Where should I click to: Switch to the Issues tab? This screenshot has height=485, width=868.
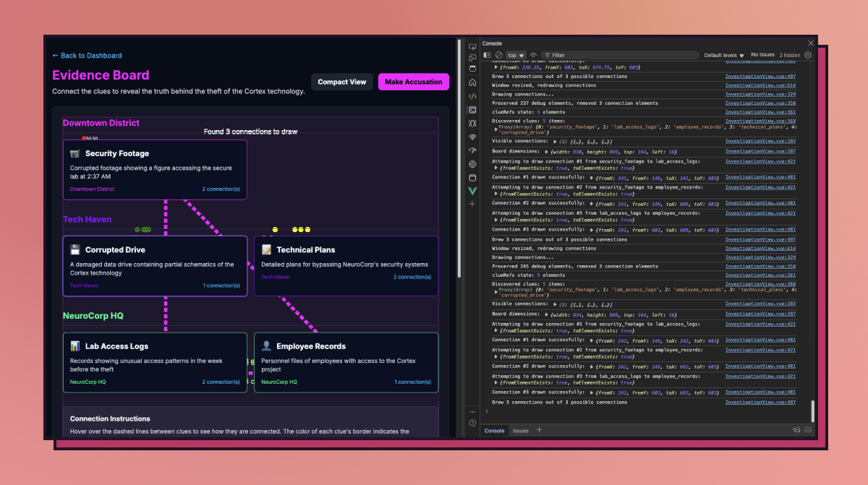(x=521, y=431)
